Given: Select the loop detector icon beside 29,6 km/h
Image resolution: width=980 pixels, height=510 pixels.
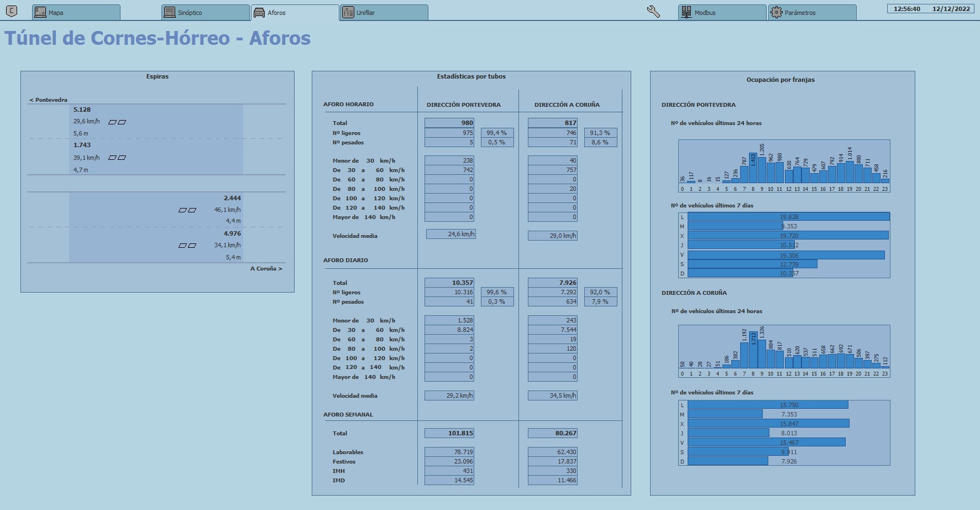Looking at the screenshot, I should 117,122.
